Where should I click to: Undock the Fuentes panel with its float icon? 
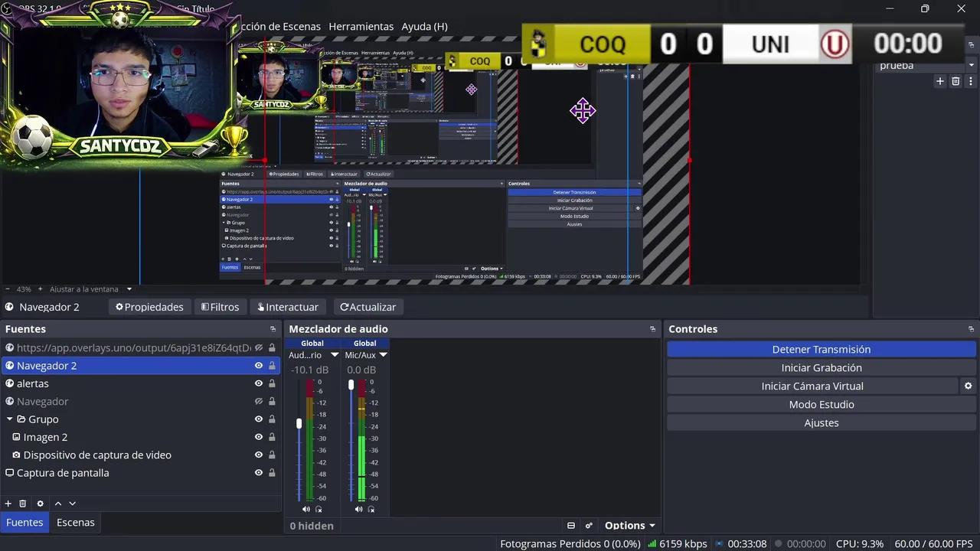point(273,329)
